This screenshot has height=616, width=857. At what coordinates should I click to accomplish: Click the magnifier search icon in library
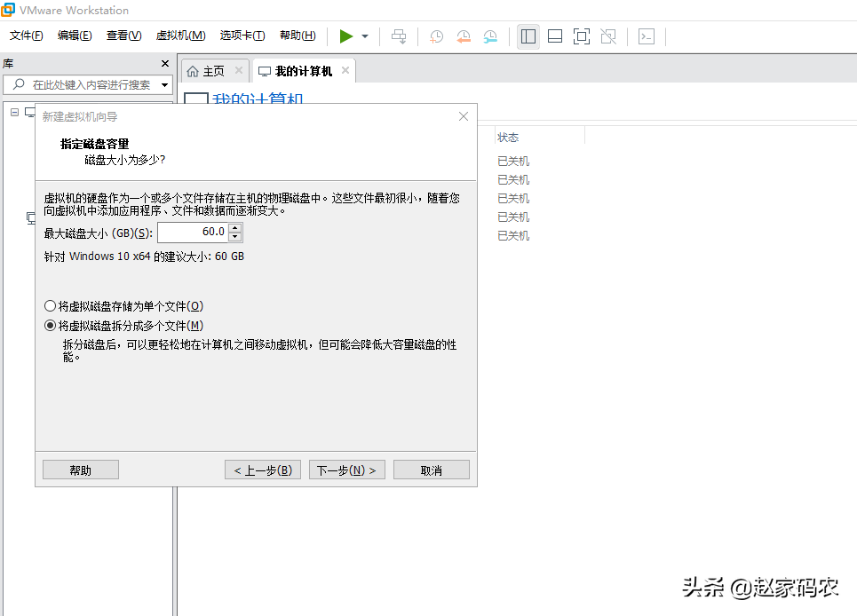click(19, 84)
